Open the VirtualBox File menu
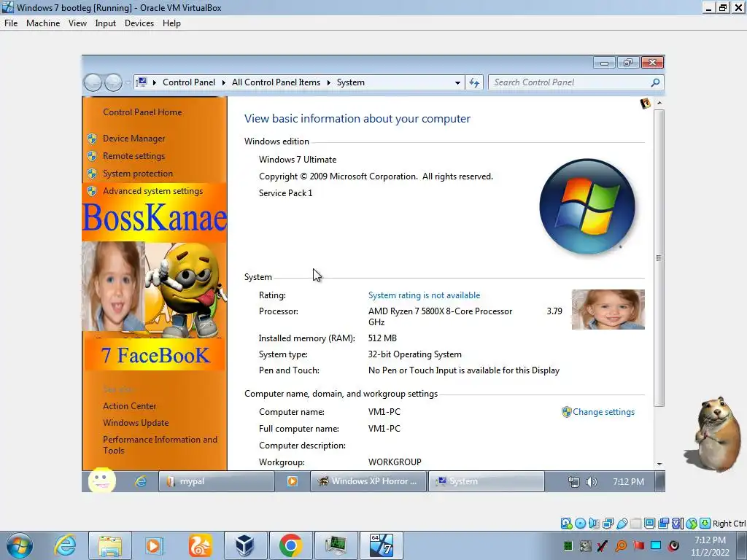The image size is (747, 560). [10, 23]
